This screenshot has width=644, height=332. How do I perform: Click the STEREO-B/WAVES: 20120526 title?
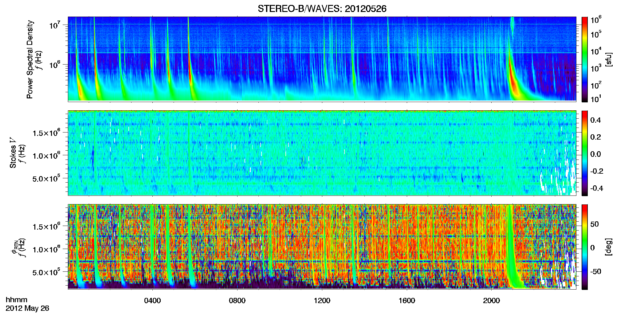pos(322,9)
